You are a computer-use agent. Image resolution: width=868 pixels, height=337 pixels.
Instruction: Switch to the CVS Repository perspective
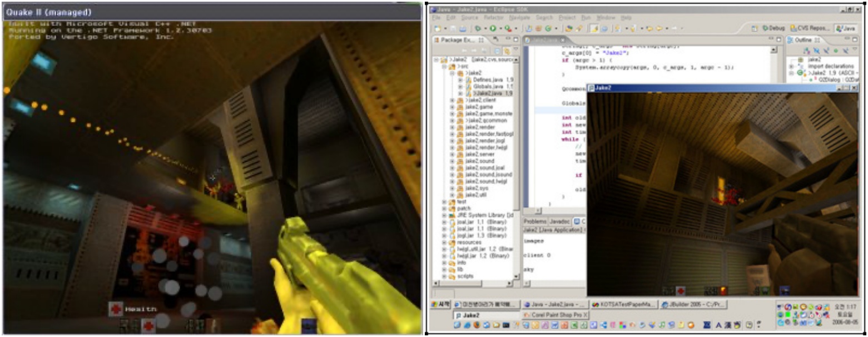810,28
